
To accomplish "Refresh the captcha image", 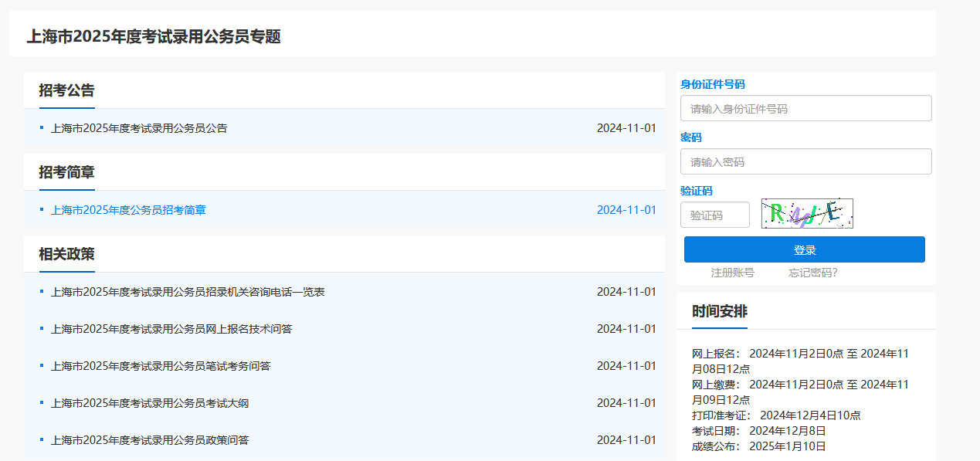I will pos(807,213).
